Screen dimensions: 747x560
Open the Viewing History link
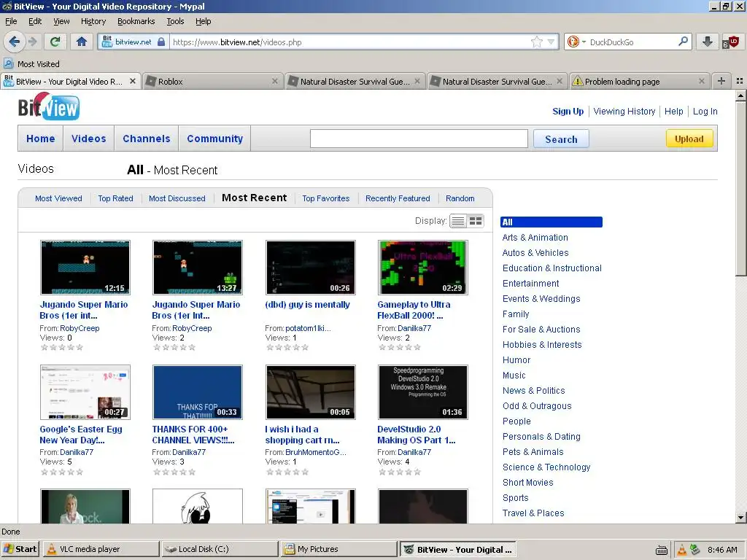[624, 112]
